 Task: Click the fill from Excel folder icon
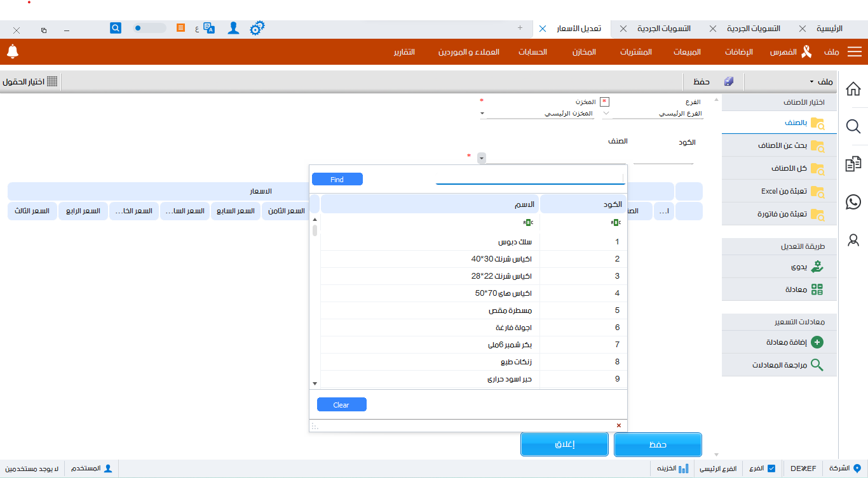pyautogui.click(x=817, y=192)
